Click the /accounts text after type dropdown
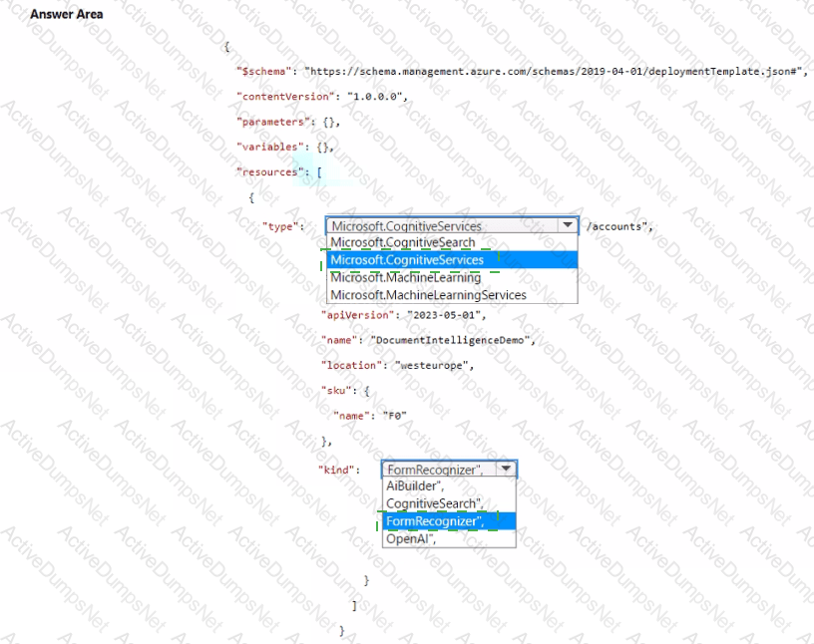 [x=618, y=226]
